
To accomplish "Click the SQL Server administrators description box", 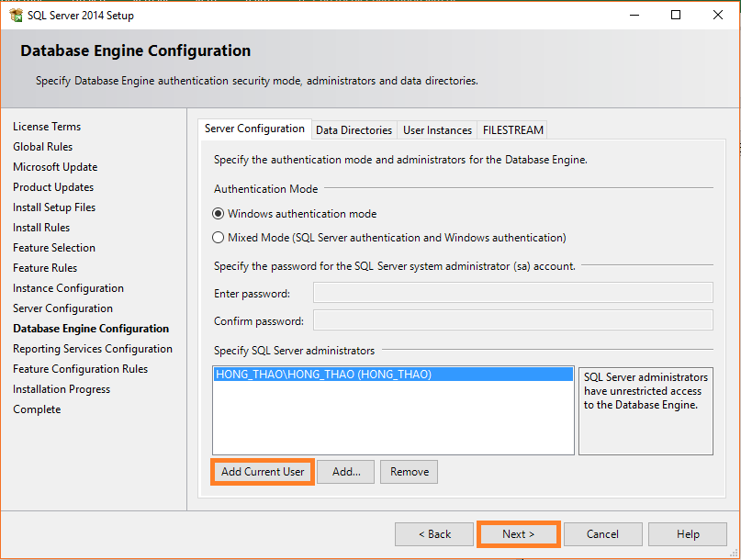I will click(x=646, y=411).
